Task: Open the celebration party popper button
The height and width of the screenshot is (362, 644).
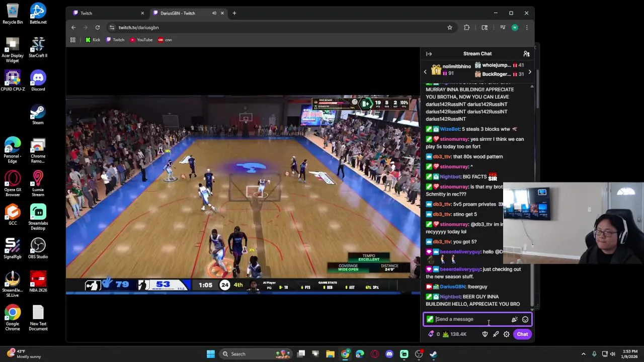Action: [x=514, y=319]
